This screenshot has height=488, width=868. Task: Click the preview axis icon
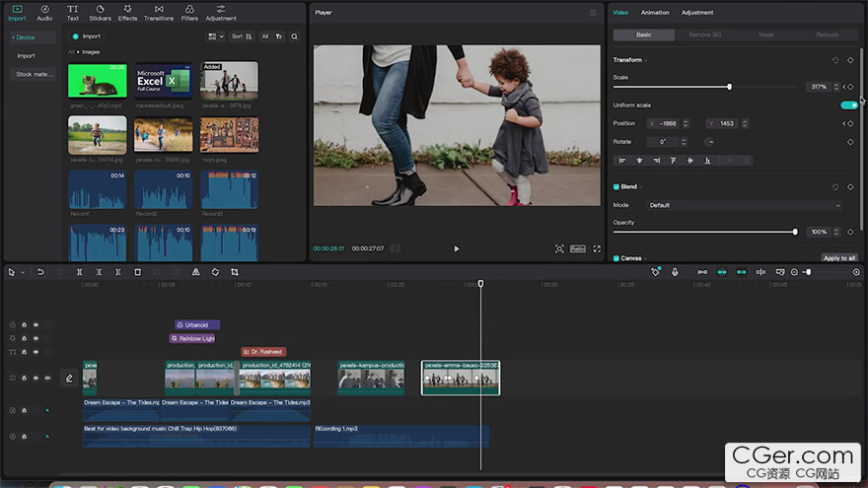tap(760, 272)
